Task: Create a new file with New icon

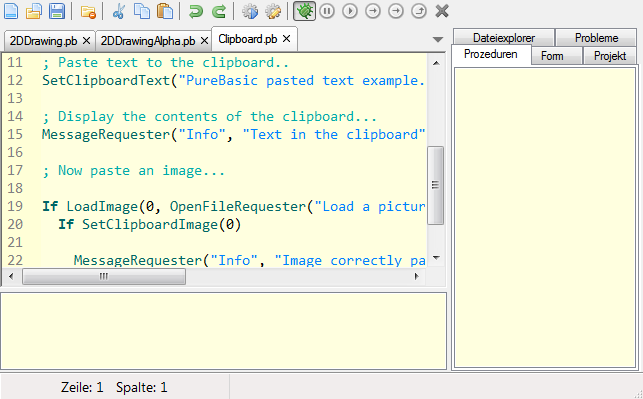Action: 11,11
